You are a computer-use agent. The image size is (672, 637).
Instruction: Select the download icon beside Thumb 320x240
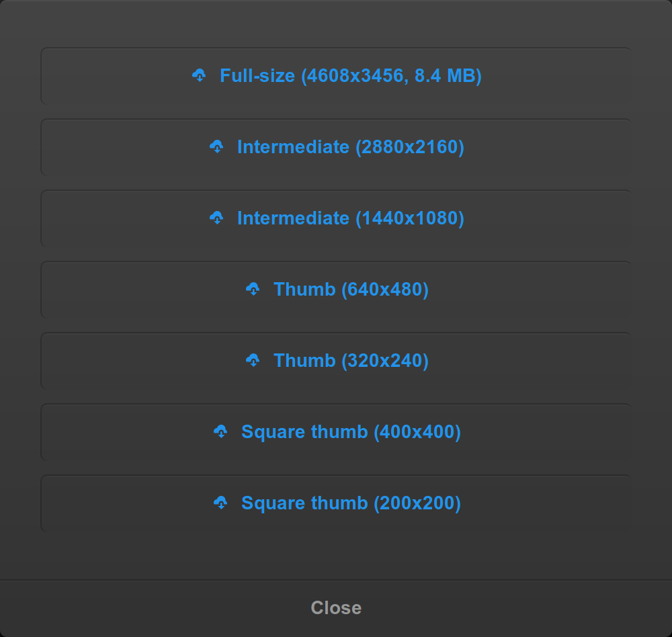253,361
